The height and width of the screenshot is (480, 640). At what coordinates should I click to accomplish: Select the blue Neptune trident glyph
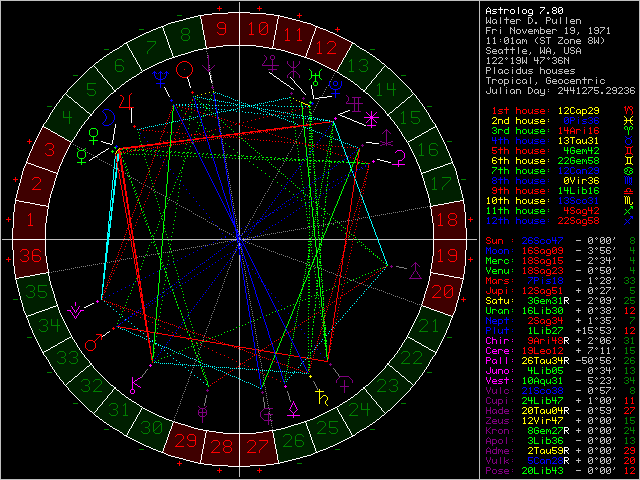[x=161, y=79]
